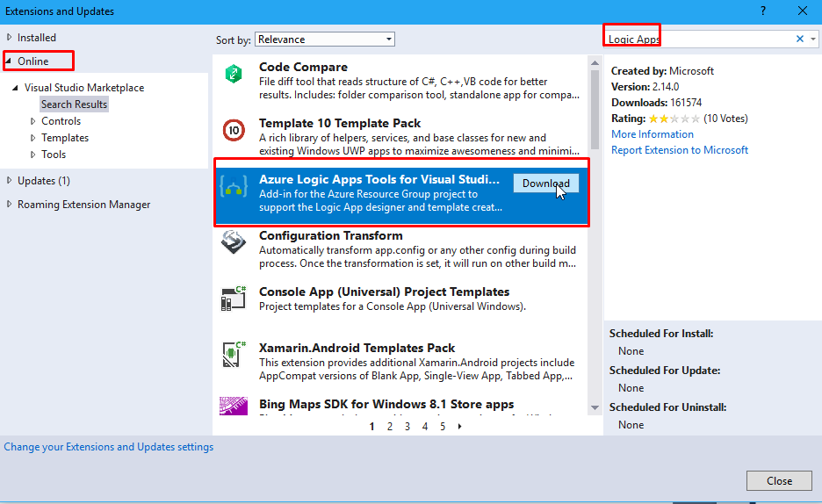Click current results page 1
The image size is (822, 504).
(371, 427)
